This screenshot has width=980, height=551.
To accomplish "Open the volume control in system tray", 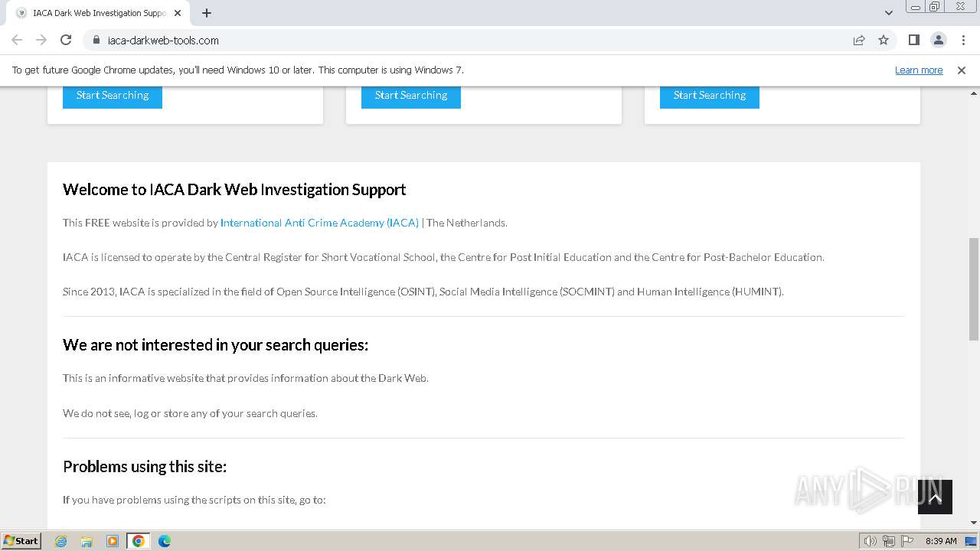I will (x=871, y=541).
